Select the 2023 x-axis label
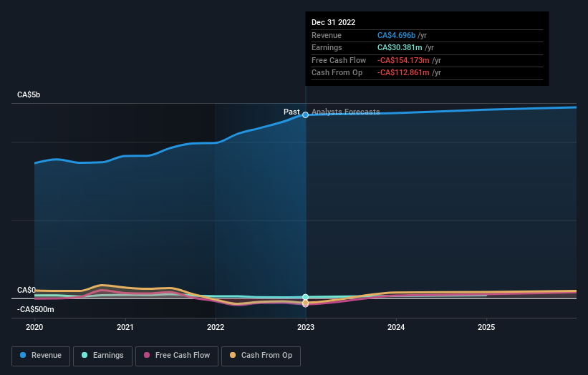 (x=306, y=328)
